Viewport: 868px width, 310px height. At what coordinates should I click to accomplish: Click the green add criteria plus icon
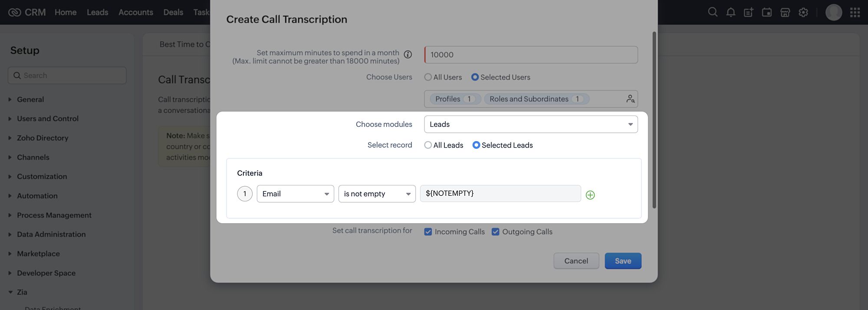tap(590, 195)
